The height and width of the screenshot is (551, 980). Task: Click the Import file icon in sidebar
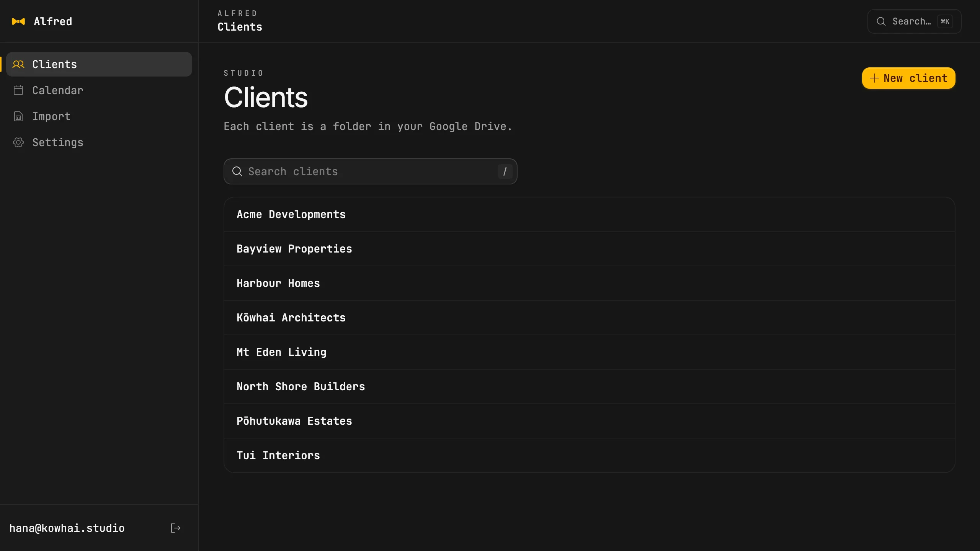(18, 116)
